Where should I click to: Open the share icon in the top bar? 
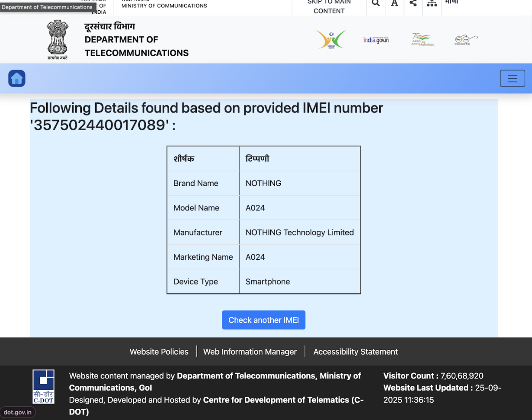click(413, 3)
